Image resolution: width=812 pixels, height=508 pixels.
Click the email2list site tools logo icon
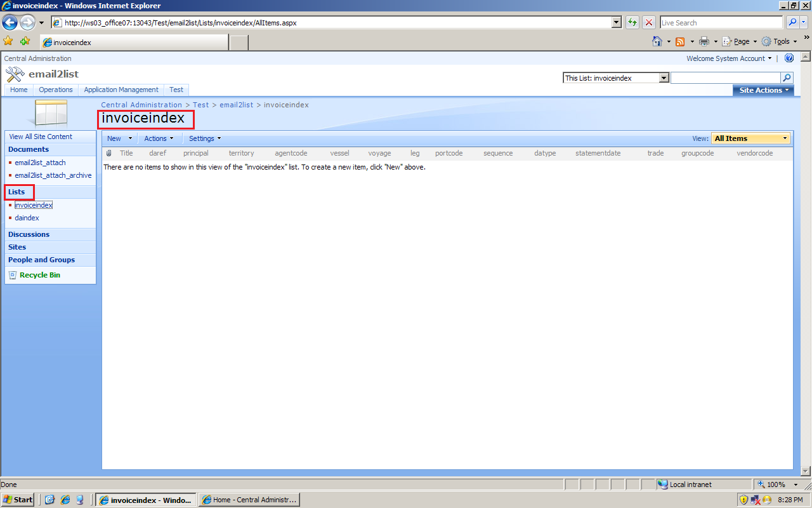pos(15,74)
